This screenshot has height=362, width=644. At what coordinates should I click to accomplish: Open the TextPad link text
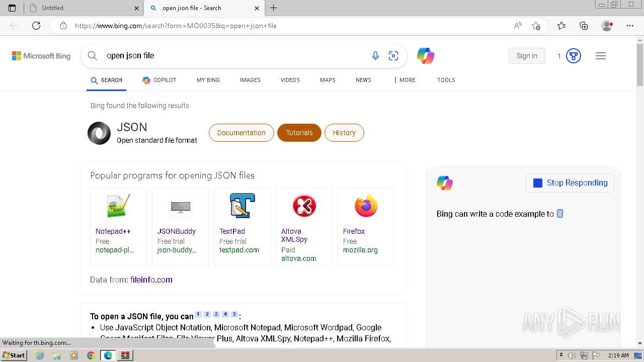click(232, 231)
